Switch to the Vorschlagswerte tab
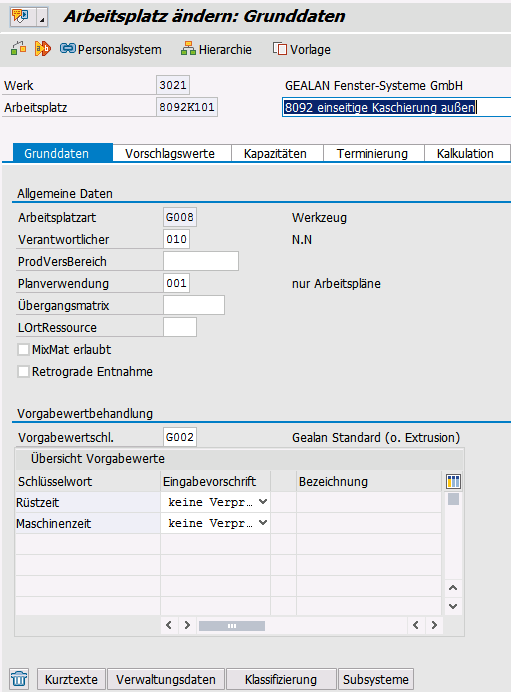The height and width of the screenshot is (692, 511). (x=170, y=154)
